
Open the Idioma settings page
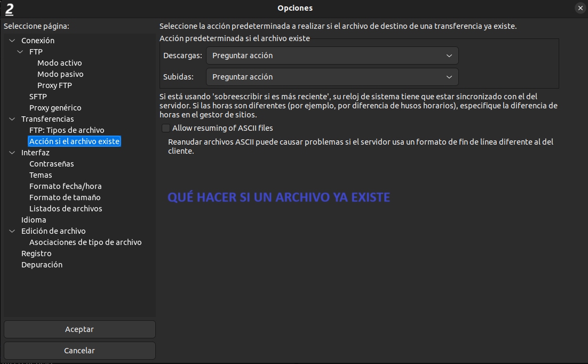point(34,220)
